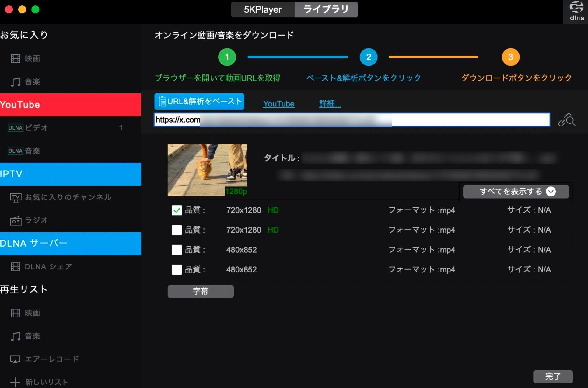Open DLNA ビデオ in sidebar
Screen dimensions: 588x388
point(71,128)
